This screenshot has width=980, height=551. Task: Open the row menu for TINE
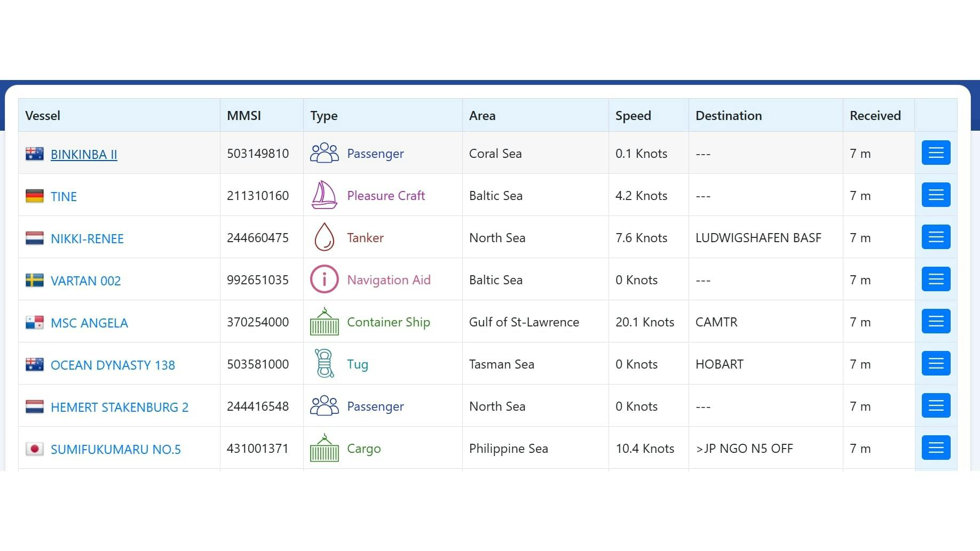click(x=936, y=195)
